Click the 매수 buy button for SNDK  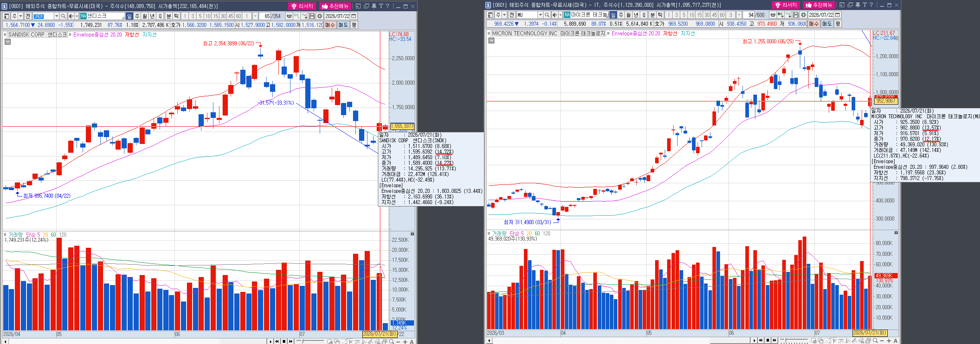[330, 25]
